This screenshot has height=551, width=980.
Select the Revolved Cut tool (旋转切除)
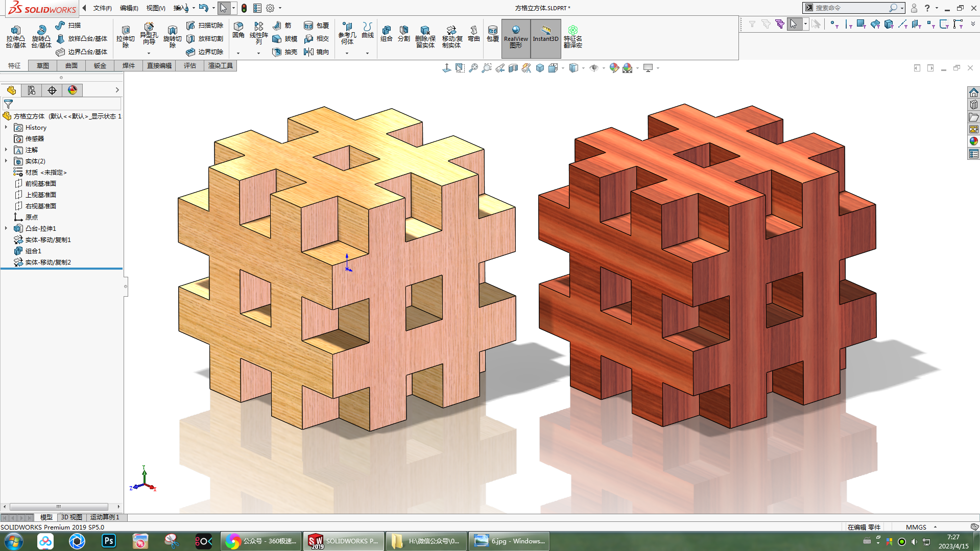coord(172,37)
